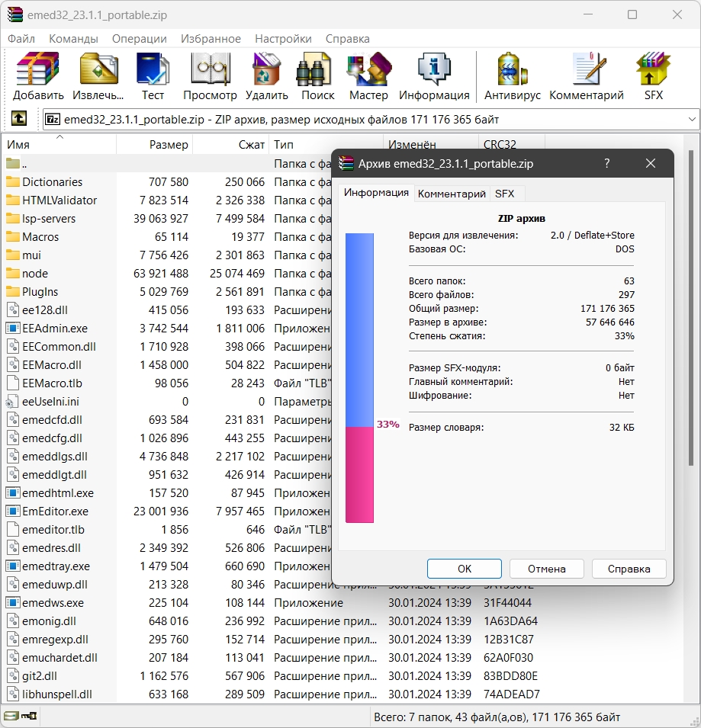Open the Команды menu
701x728 pixels.
click(x=73, y=39)
